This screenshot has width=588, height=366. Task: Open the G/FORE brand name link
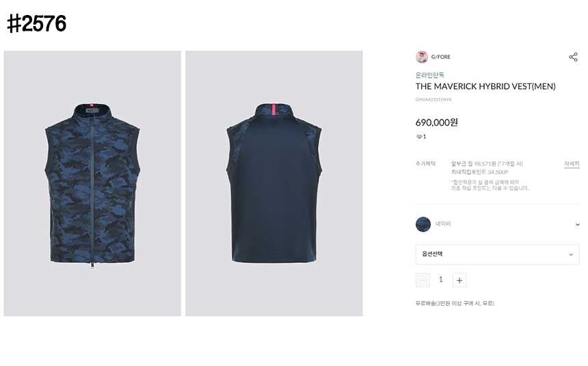440,57
